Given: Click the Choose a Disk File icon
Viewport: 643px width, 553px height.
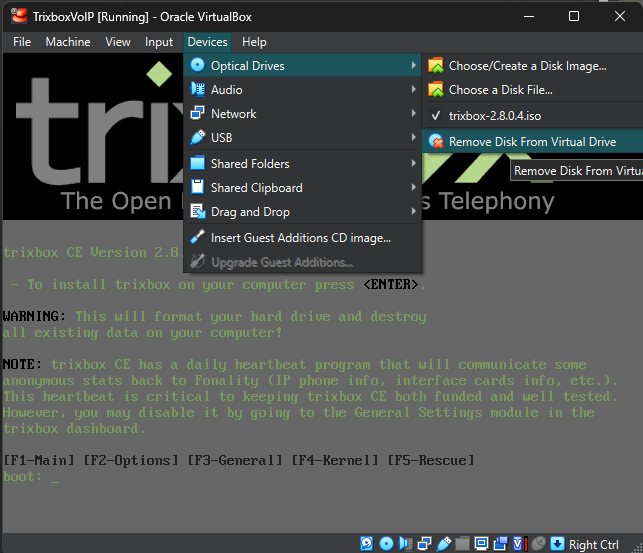Looking at the screenshot, I should coord(436,89).
